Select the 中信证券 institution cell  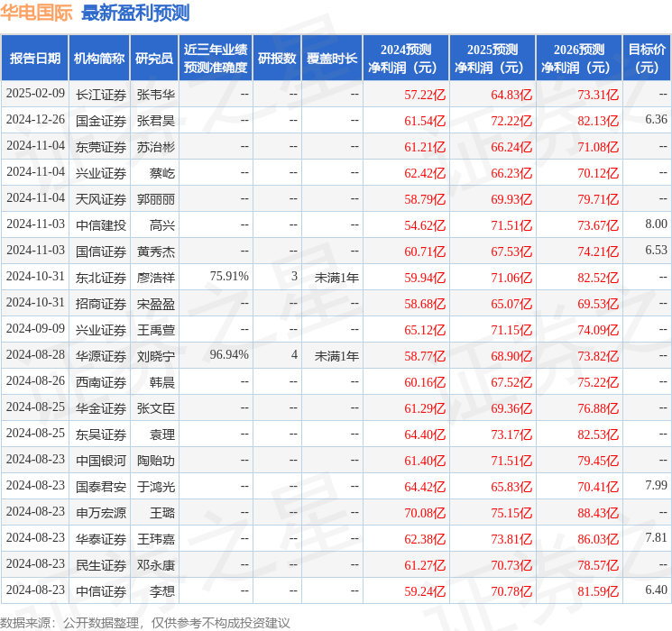click(101, 591)
